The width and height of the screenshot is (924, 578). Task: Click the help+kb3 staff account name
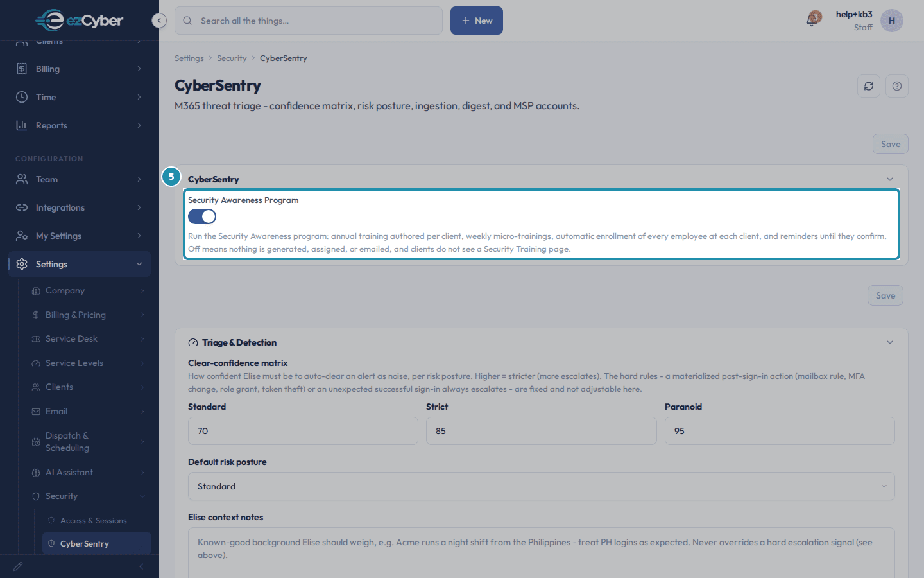point(854,15)
